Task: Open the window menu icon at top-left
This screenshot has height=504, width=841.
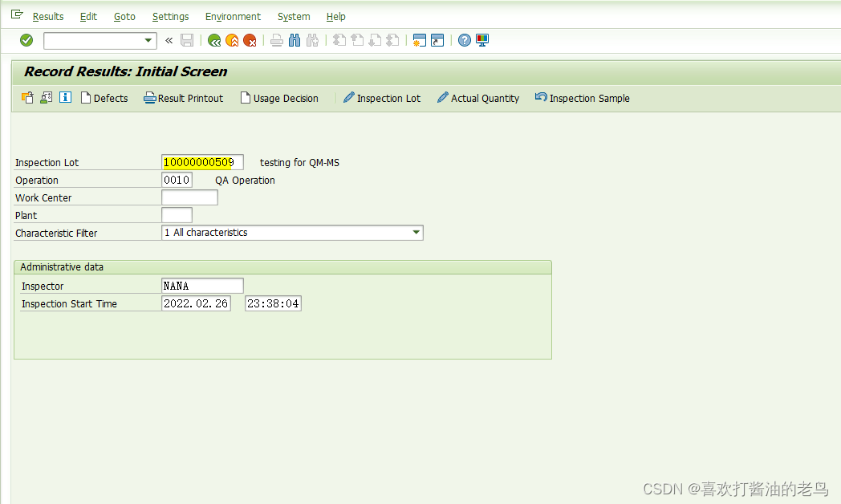Action: pyautogui.click(x=17, y=15)
